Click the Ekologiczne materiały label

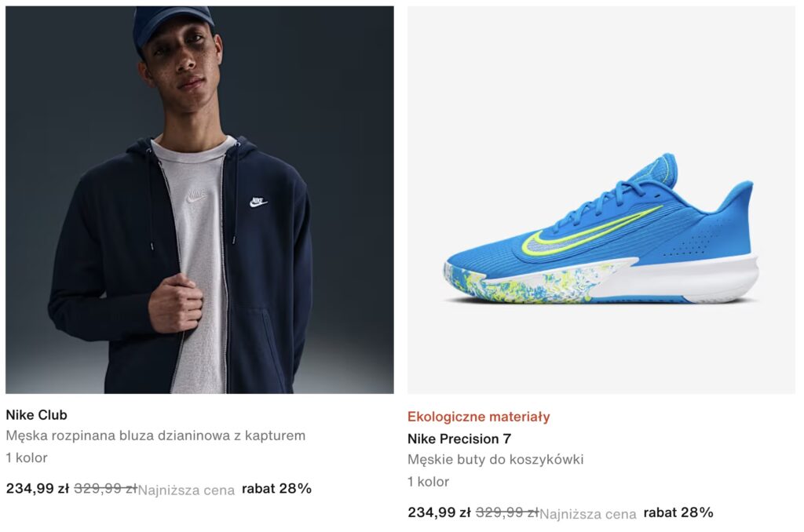click(x=478, y=417)
